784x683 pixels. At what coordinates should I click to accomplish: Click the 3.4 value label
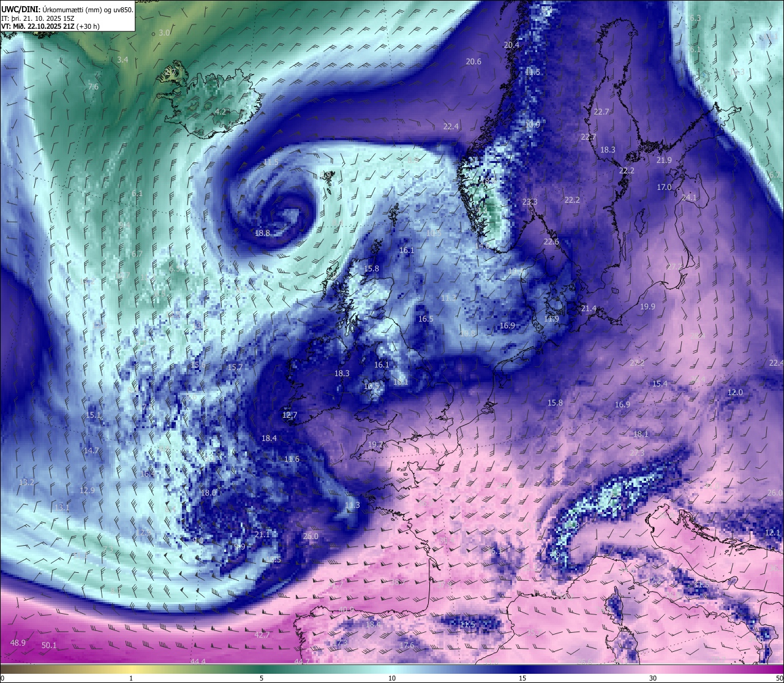[123, 59]
